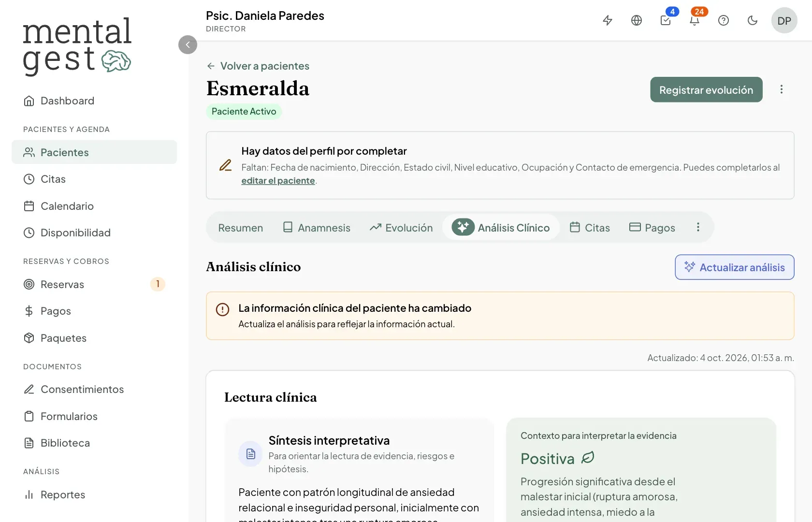Open the three-dot menu beside Registrar evolución
Viewport: 812px width, 522px height.
click(782, 89)
